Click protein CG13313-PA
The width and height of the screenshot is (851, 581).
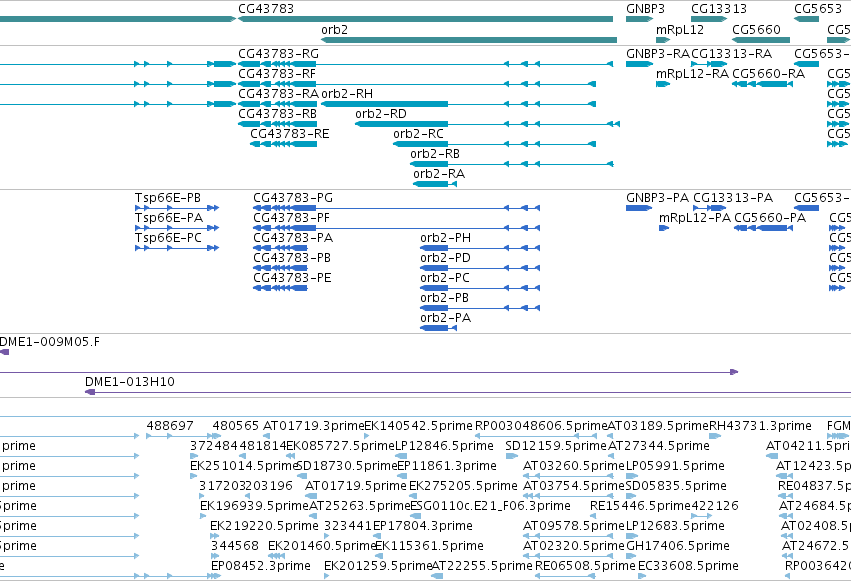click(733, 198)
